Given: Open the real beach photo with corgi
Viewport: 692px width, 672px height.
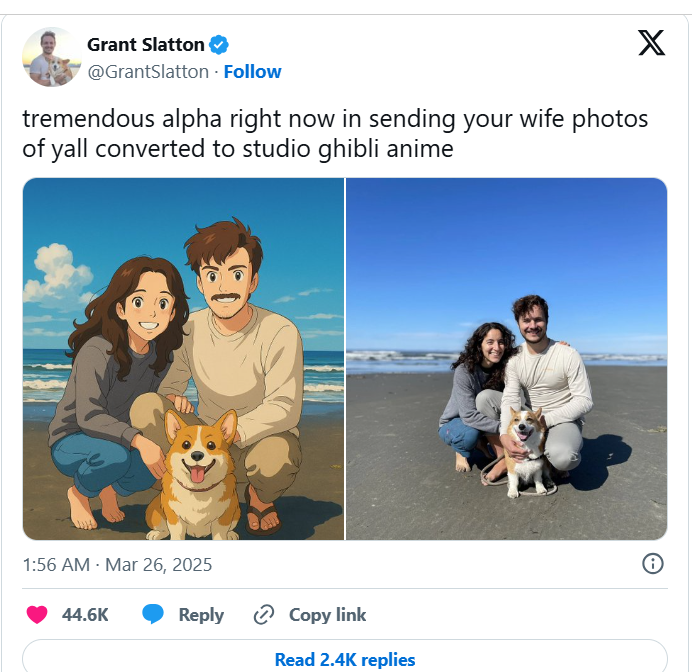Looking at the screenshot, I should [x=506, y=359].
